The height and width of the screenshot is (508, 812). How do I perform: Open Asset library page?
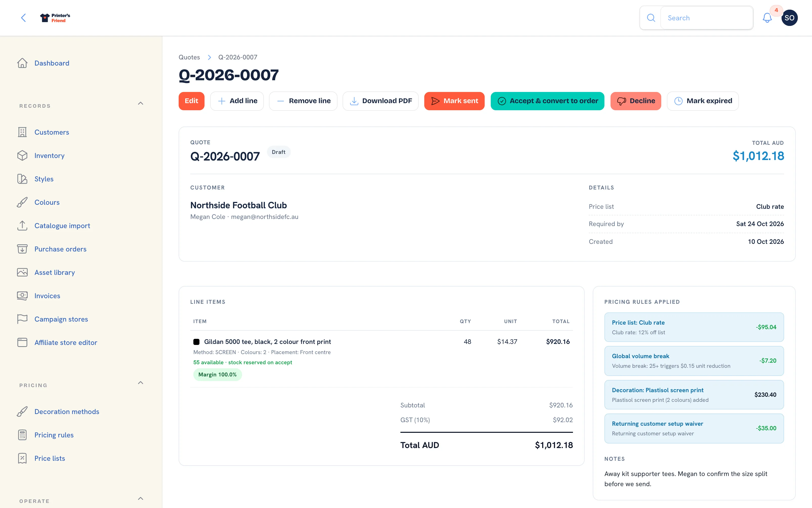(55, 272)
